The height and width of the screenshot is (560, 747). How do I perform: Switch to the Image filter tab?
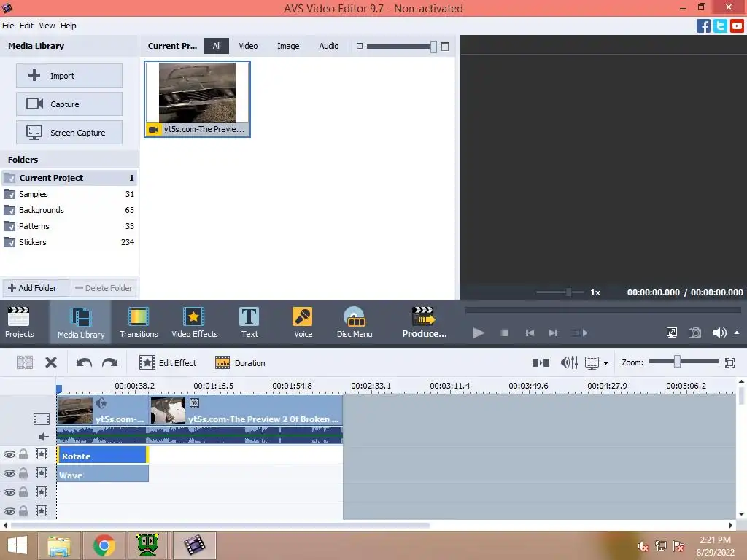(x=288, y=46)
